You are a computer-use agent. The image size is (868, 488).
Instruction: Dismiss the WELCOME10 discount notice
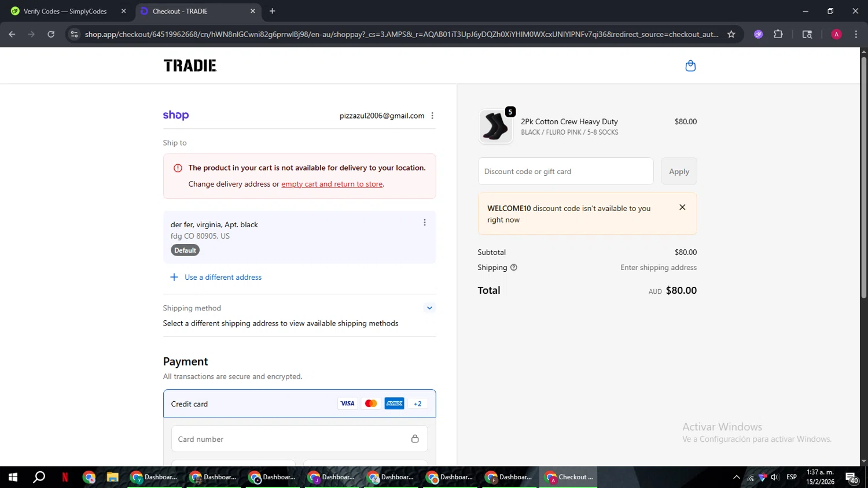(x=682, y=207)
